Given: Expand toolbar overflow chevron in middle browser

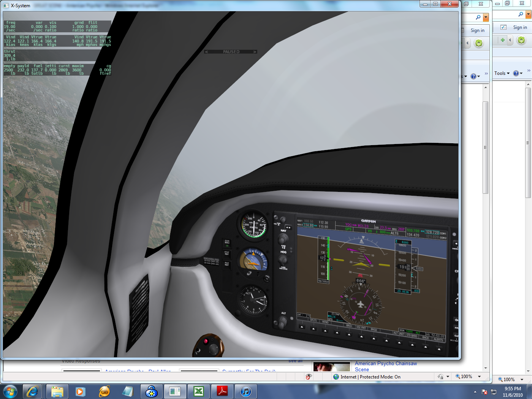Looking at the screenshot, I should pos(486,74).
